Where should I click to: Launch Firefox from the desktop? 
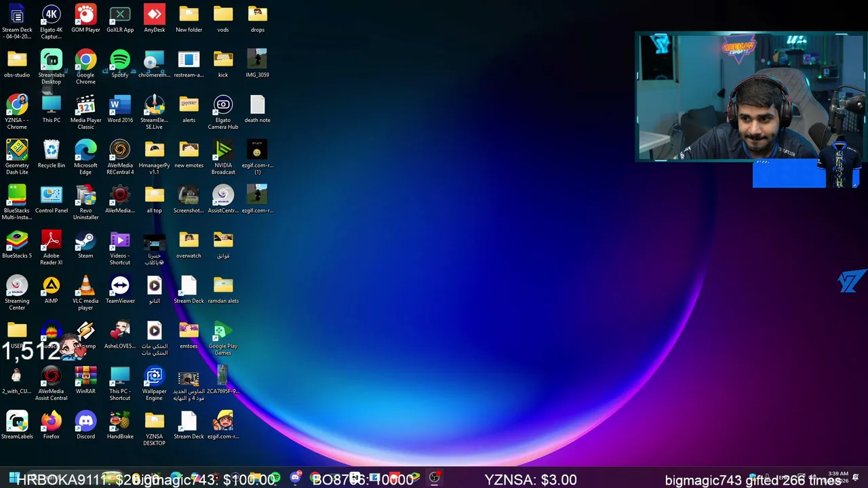tap(51, 426)
